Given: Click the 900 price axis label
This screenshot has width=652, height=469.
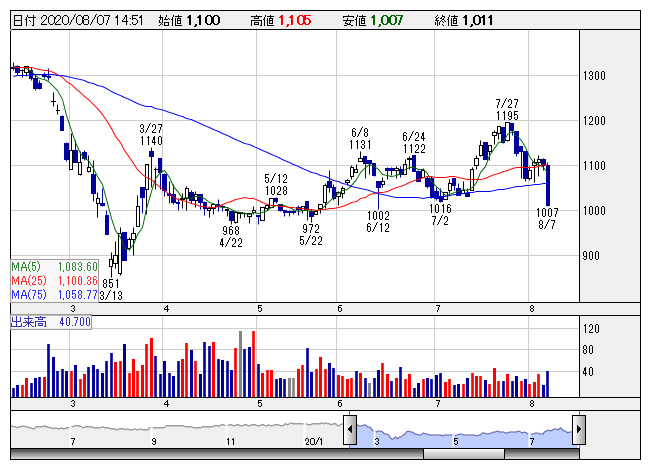Looking at the screenshot, I should tap(591, 256).
